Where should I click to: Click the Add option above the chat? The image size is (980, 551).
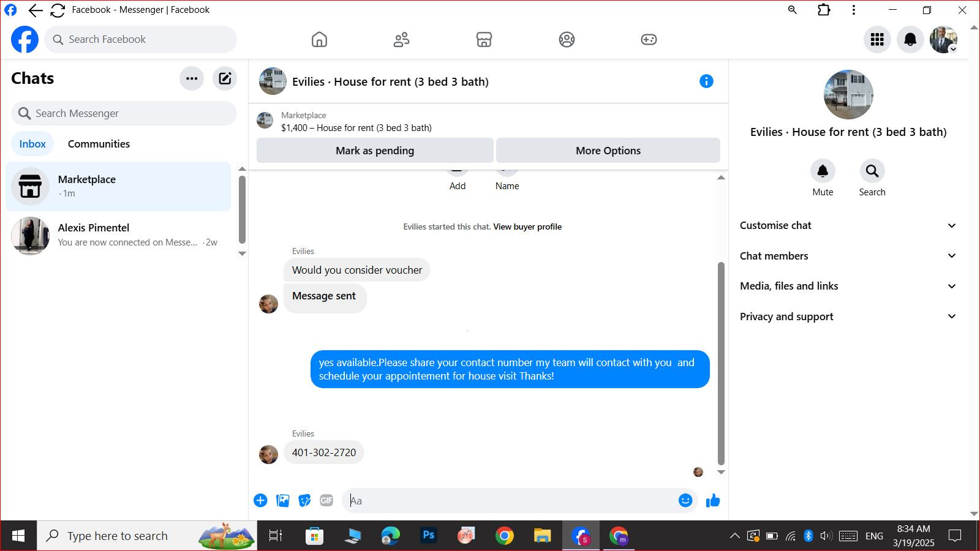pos(458,186)
